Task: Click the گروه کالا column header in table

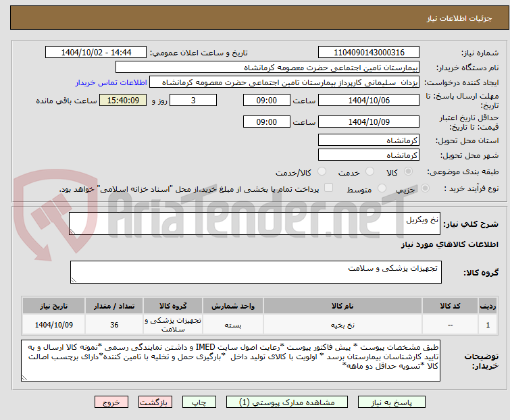Action: (x=173, y=306)
